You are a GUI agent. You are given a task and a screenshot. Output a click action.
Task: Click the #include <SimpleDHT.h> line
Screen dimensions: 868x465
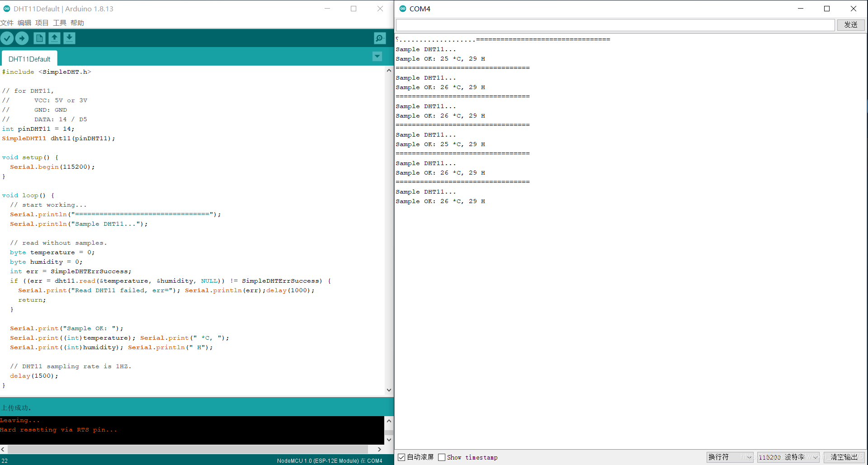pos(47,72)
